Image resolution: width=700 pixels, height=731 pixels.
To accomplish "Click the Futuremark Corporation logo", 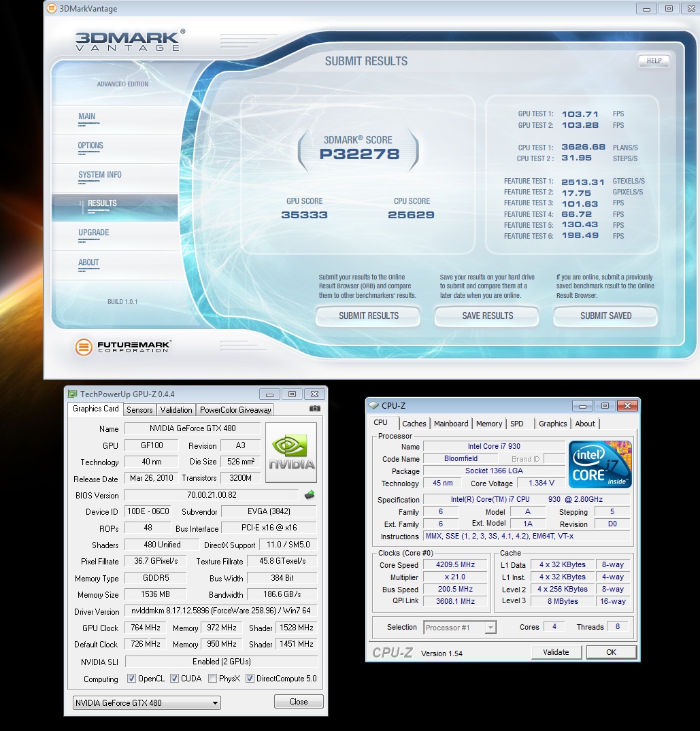I will (x=123, y=347).
